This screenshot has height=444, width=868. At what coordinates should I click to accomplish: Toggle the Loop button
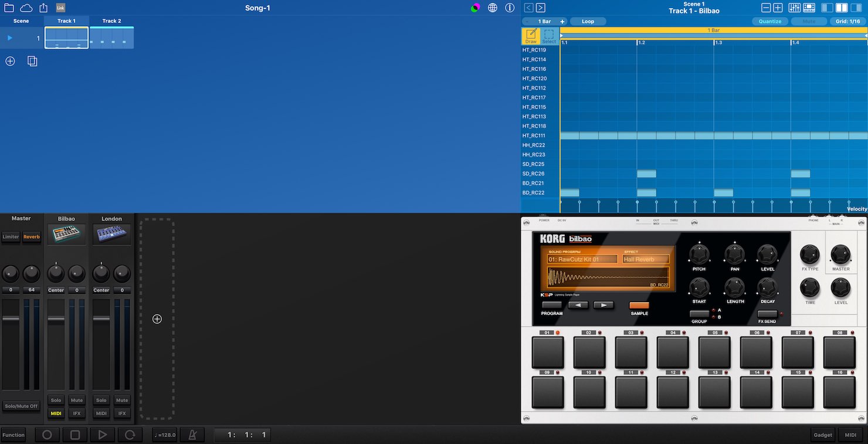[x=588, y=21]
